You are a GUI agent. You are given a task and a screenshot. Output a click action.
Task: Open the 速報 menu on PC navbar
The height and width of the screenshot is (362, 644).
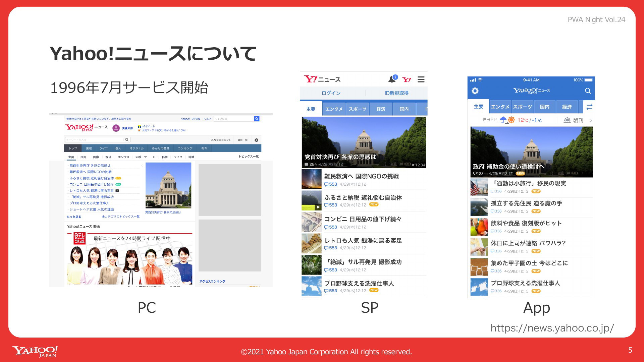coord(89,148)
